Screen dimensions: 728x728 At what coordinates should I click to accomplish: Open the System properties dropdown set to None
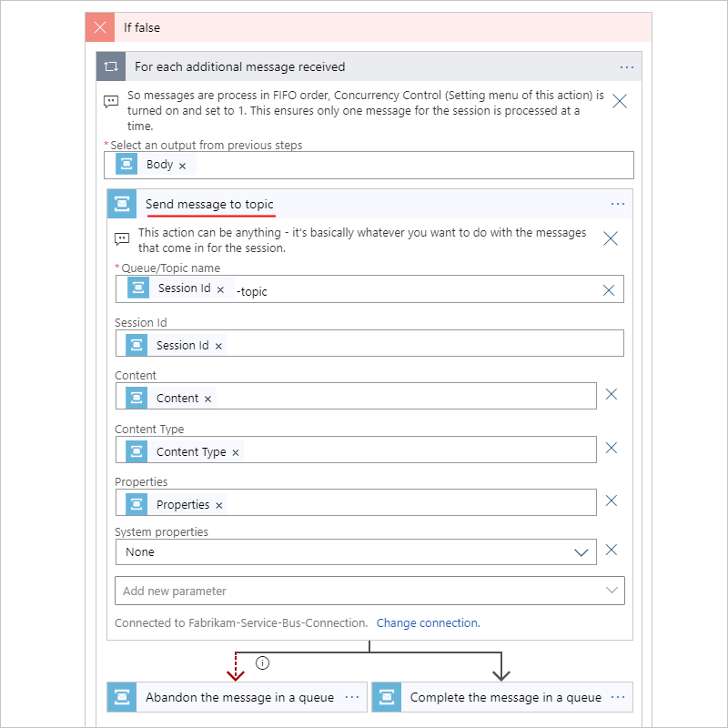[356, 552]
